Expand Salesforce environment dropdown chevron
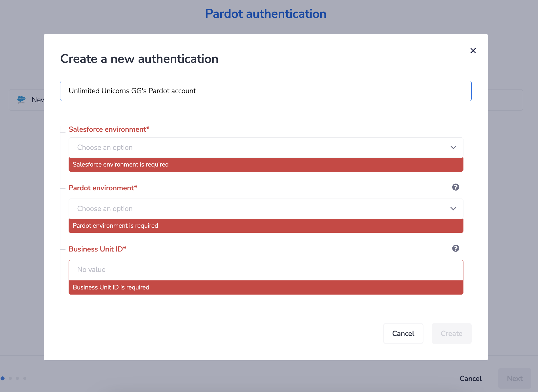The height and width of the screenshot is (392, 538). click(x=453, y=148)
